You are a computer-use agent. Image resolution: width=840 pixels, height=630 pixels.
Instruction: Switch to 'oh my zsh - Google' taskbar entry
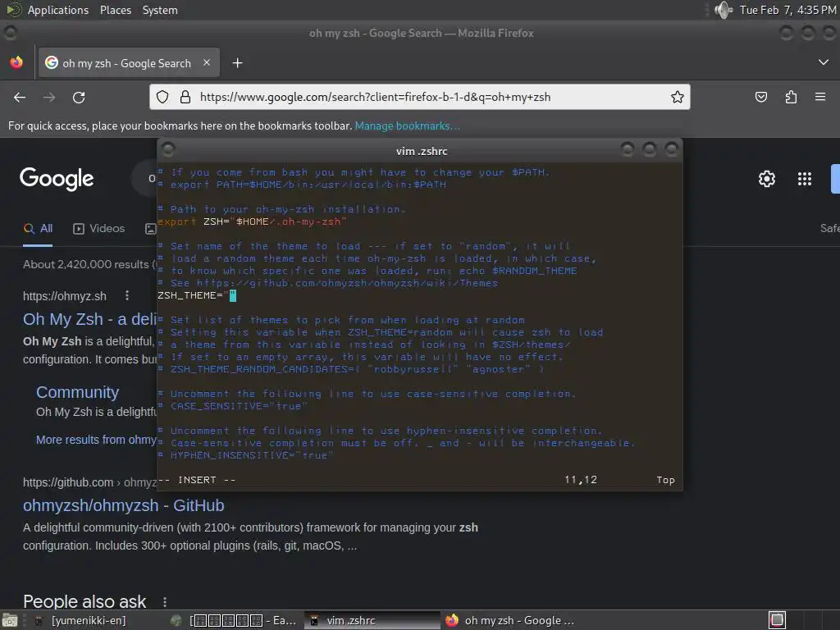click(x=509, y=620)
